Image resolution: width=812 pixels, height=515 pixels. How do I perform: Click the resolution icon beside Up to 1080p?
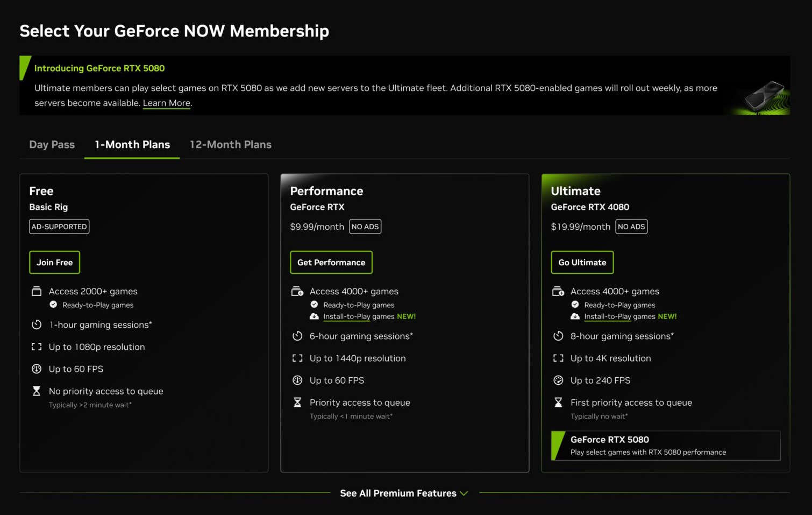click(x=37, y=347)
